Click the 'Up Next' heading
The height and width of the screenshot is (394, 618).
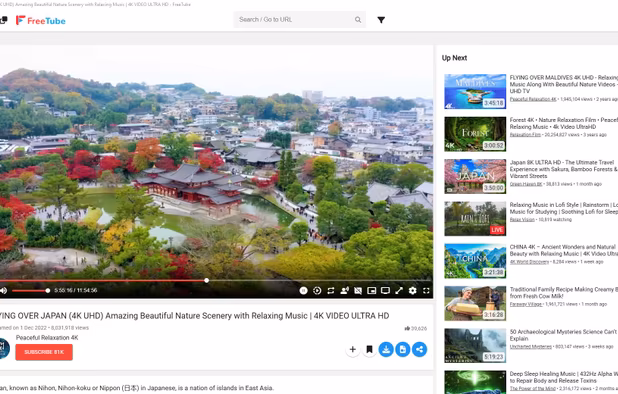coord(454,58)
